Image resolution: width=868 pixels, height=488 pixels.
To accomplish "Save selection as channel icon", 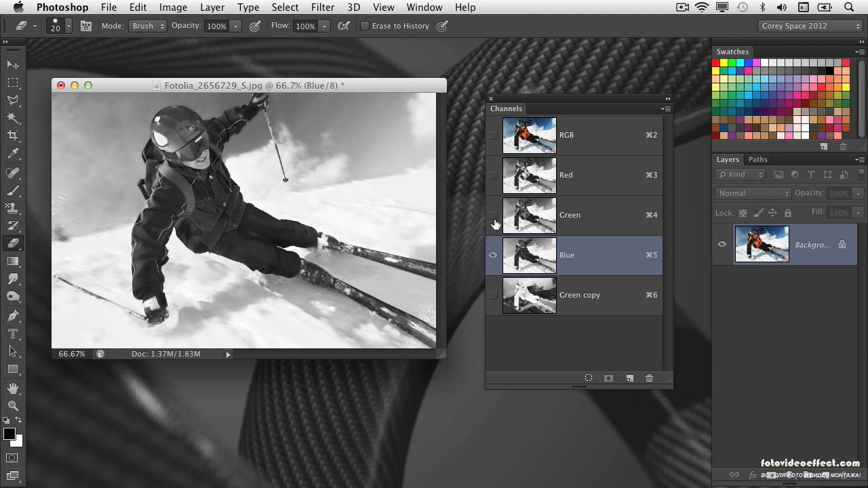I will pos(609,378).
